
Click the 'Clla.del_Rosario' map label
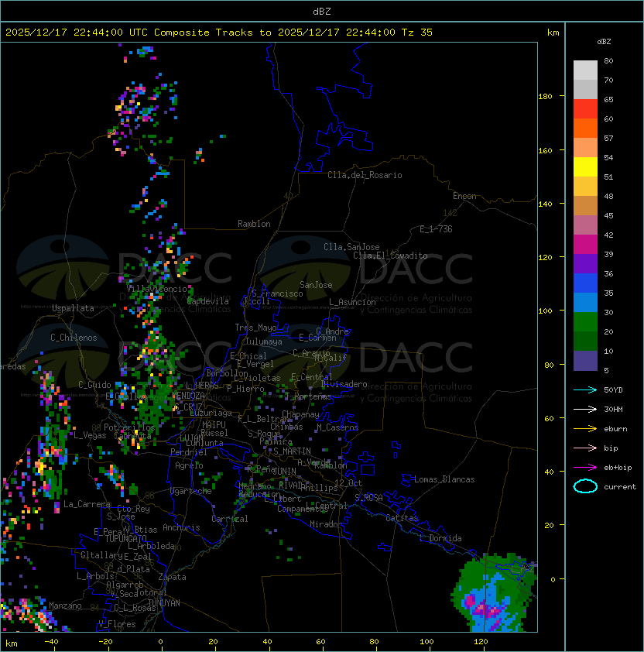pos(365,175)
